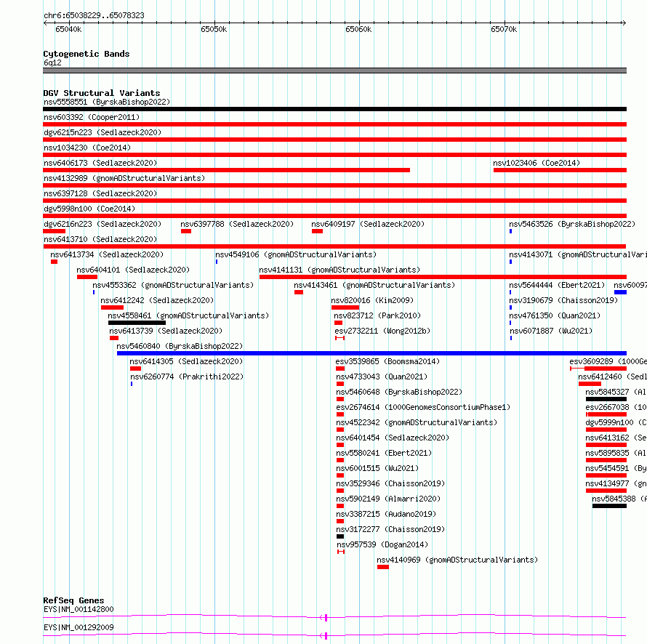
Task: Open nsv1023406 (Coe2014) variant
Action: point(537,163)
